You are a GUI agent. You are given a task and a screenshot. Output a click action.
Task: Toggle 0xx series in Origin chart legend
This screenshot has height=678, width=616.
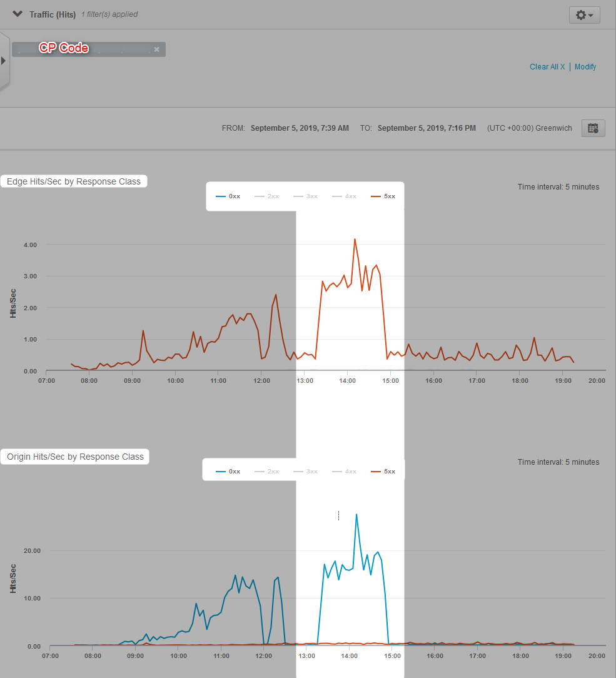[x=228, y=472]
